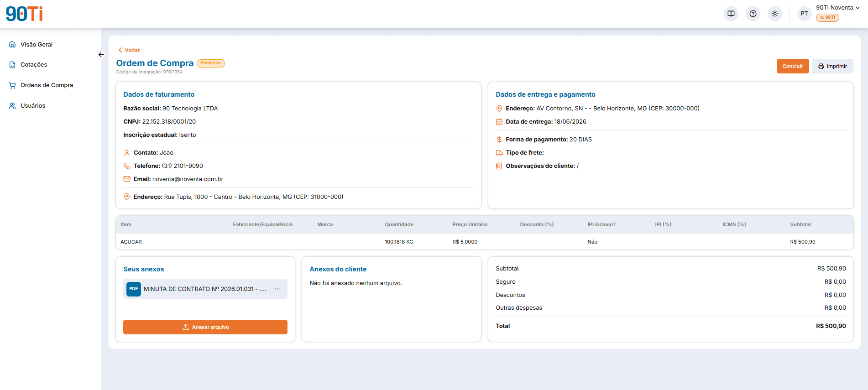Click the Usuários people icon
The image size is (868, 390).
(12, 106)
